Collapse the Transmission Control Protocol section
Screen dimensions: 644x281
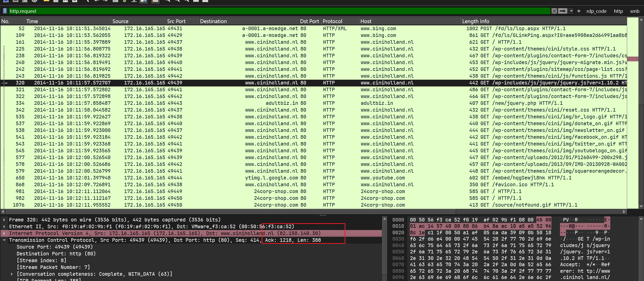click(4, 240)
